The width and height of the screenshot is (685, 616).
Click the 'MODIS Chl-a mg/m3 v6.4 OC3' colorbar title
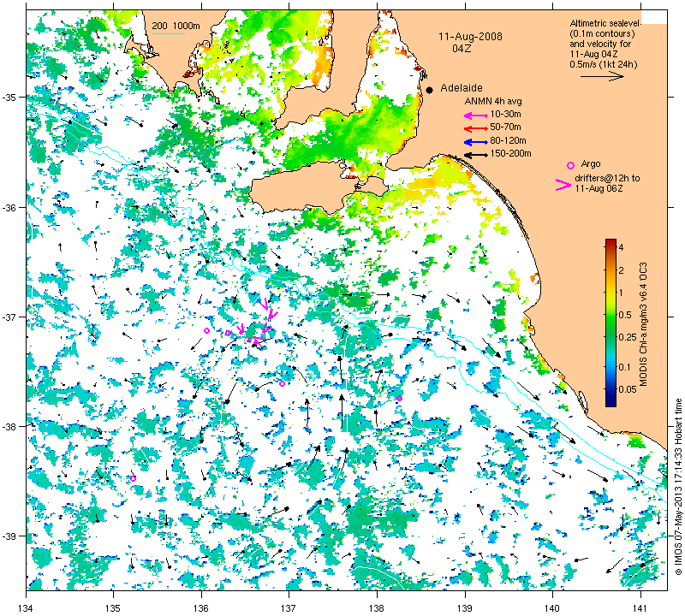(x=643, y=324)
